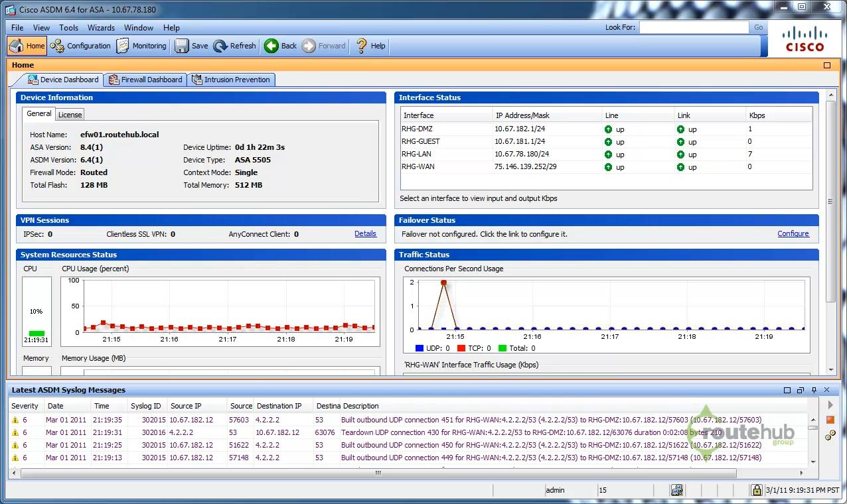Viewport: 847px width, 504px height.
Task: Click warning icon of the 21:19:35 message
Action: pos(15,420)
